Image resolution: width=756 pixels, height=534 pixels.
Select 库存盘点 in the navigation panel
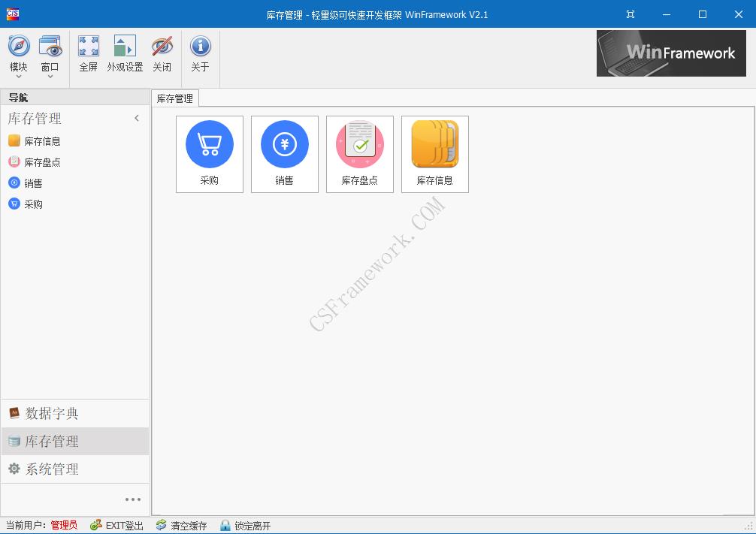(x=41, y=161)
